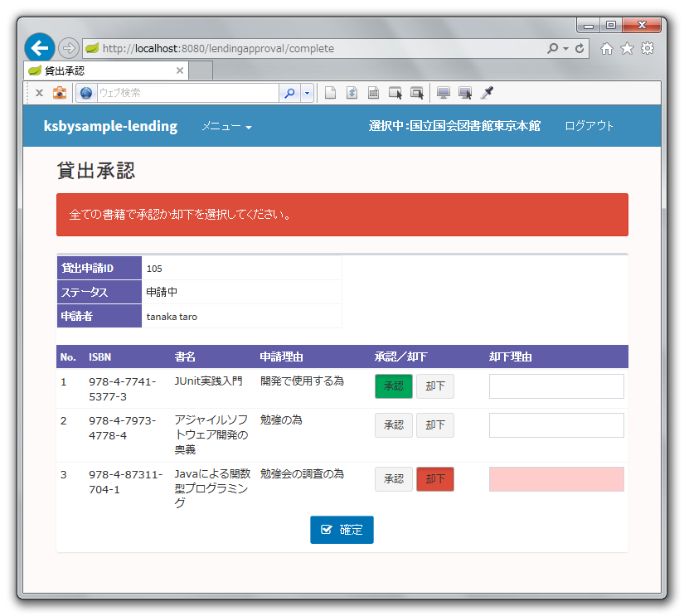Screen dimensions: 684x616
Task: Maximize the browser window
Action: [611, 26]
